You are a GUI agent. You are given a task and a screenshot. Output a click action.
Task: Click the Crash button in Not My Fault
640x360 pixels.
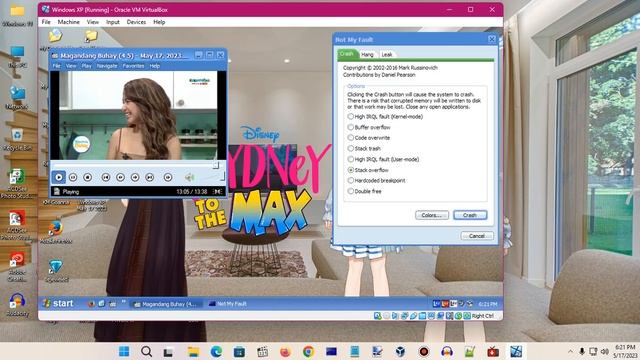470,215
